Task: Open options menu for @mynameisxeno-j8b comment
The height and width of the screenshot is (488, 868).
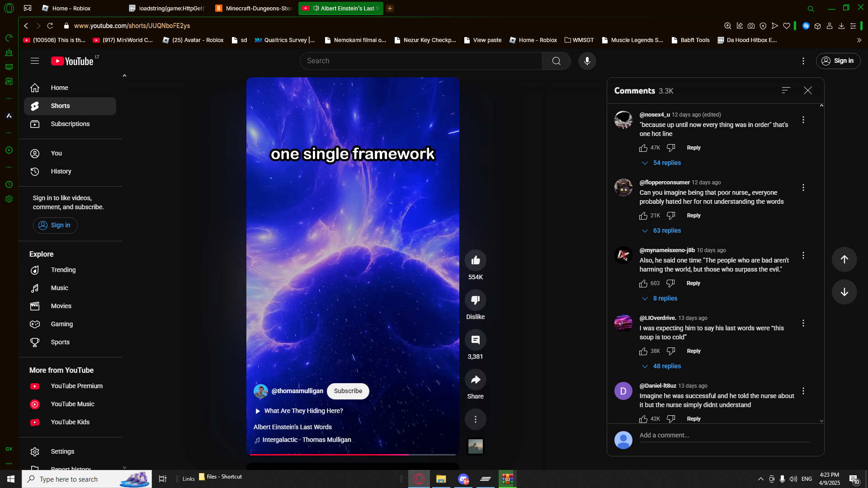Action: point(803,255)
